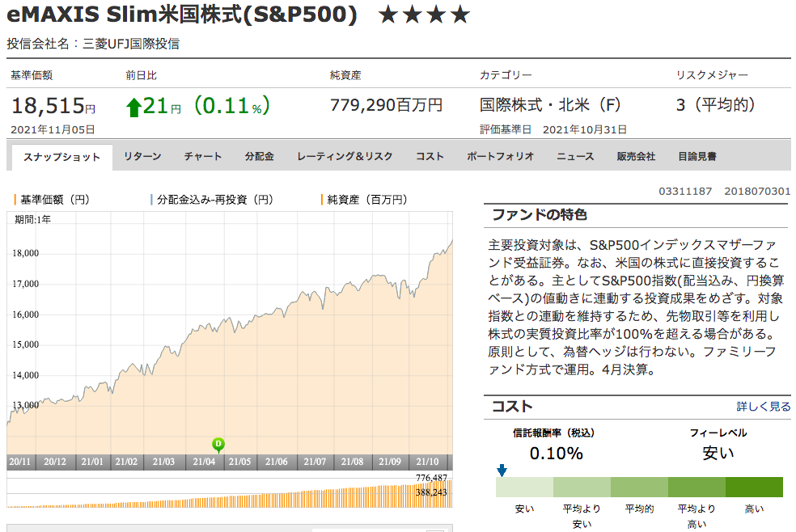Click the fund code 03311187
Image resolution: width=796 pixels, height=532 pixels.
[685, 191]
